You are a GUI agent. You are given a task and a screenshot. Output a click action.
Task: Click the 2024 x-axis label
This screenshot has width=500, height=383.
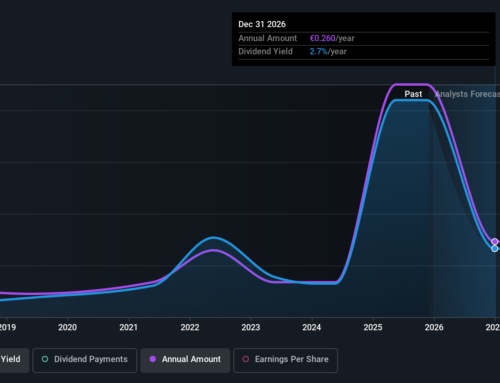[312, 327]
